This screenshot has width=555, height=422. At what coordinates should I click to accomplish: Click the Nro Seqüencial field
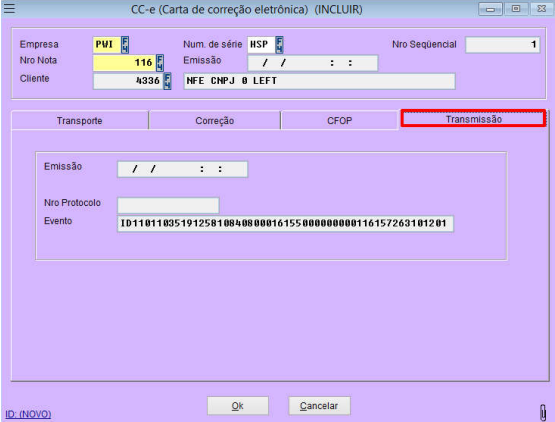(x=503, y=45)
